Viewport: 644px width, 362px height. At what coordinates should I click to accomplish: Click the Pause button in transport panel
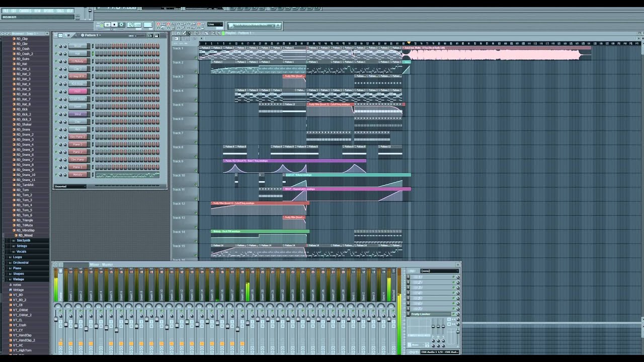click(x=107, y=25)
